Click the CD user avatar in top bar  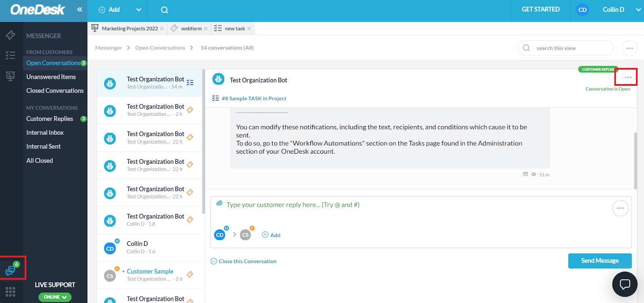click(x=582, y=10)
